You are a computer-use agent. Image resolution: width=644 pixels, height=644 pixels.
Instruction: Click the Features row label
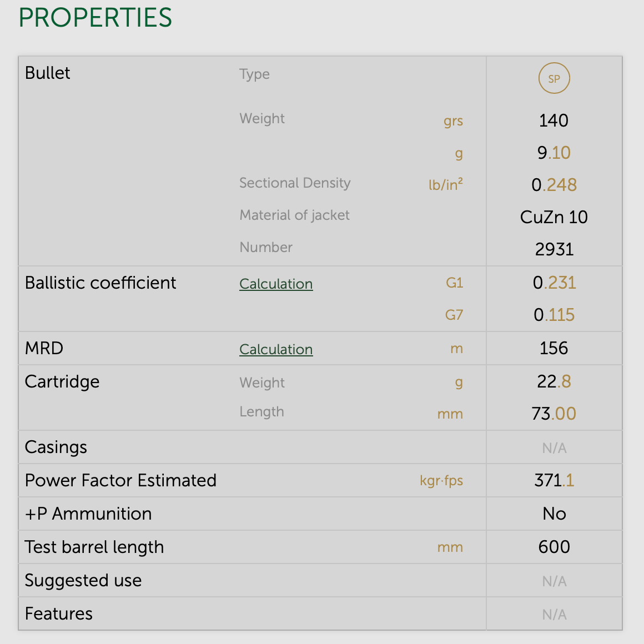[x=59, y=614]
